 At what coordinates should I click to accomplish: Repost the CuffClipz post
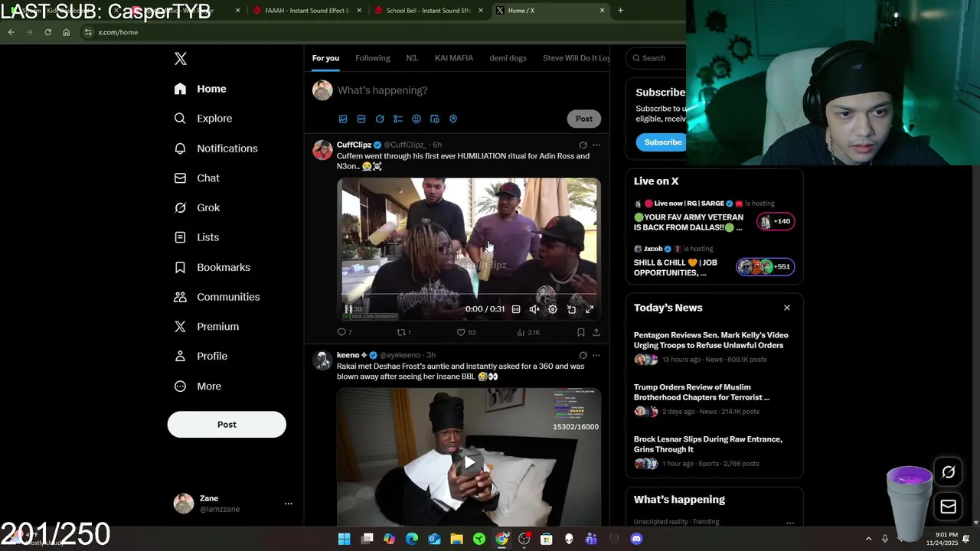tap(403, 332)
